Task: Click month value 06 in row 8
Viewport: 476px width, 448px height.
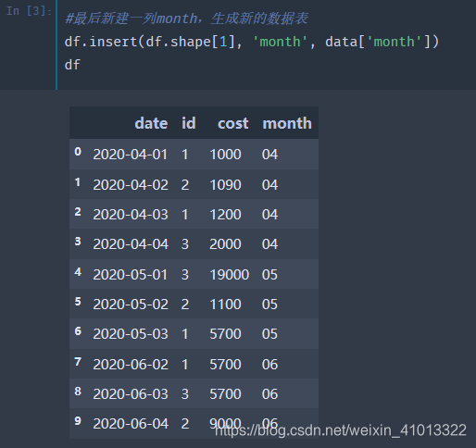Action: pyautogui.click(x=269, y=394)
